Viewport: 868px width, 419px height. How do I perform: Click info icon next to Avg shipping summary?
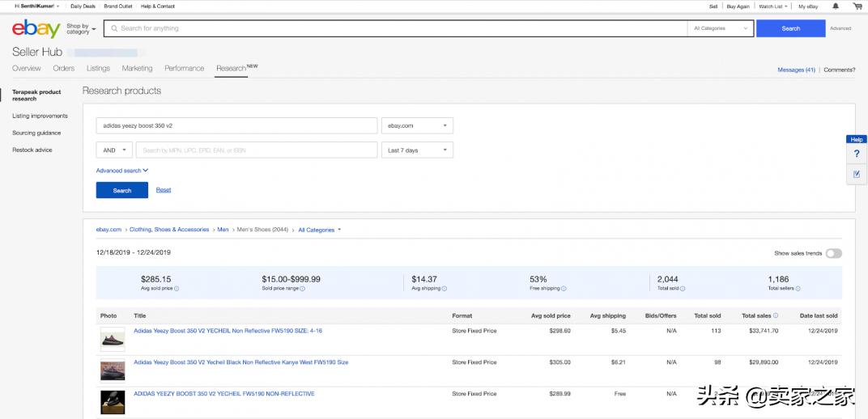pos(445,289)
